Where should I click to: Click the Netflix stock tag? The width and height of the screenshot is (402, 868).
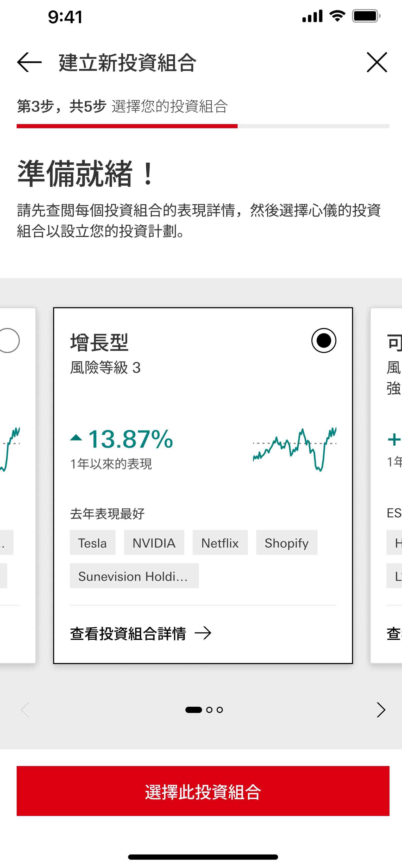(220, 543)
